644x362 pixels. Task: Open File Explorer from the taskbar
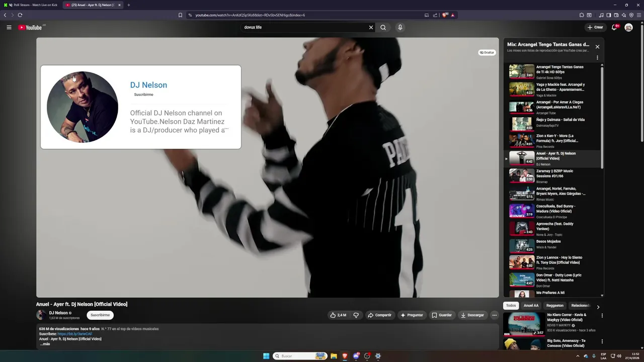[334, 356]
